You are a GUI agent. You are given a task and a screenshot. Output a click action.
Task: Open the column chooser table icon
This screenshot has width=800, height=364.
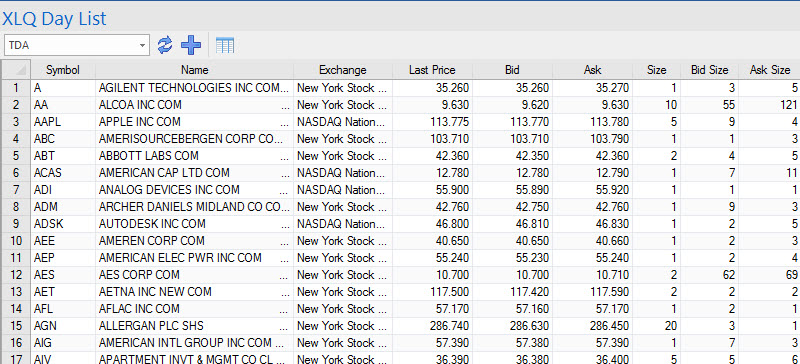[x=225, y=45]
